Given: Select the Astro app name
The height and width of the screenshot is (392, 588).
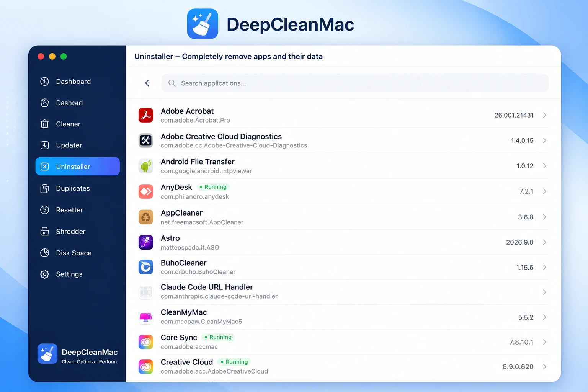Looking at the screenshot, I should point(170,238).
